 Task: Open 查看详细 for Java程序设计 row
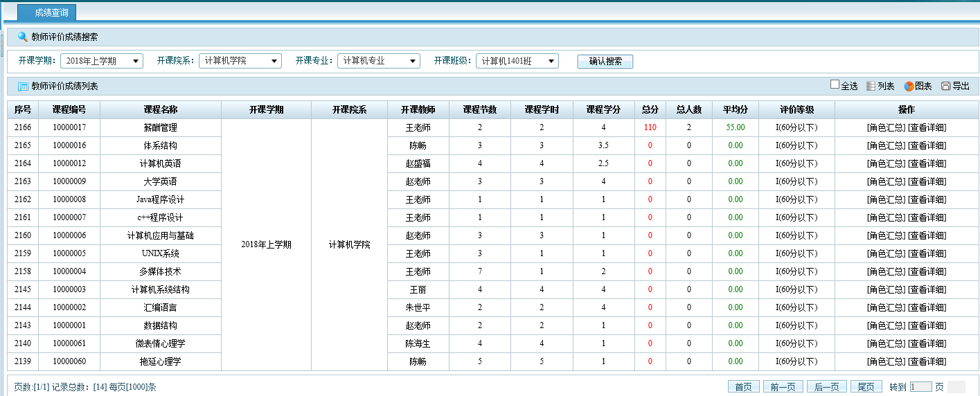coord(927,199)
